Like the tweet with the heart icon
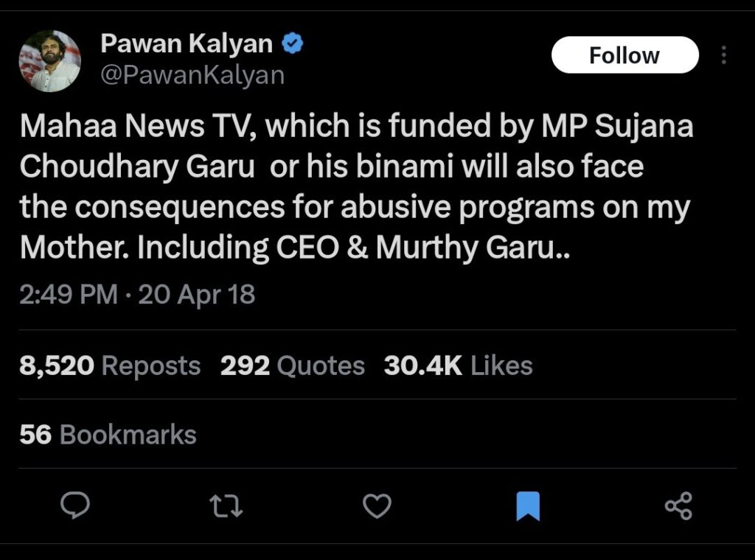The width and height of the screenshot is (755, 560). 377,505
